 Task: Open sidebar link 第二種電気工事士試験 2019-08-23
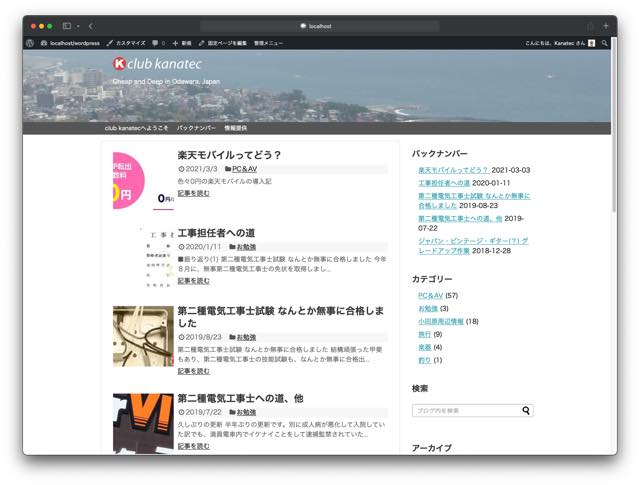pos(474,200)
